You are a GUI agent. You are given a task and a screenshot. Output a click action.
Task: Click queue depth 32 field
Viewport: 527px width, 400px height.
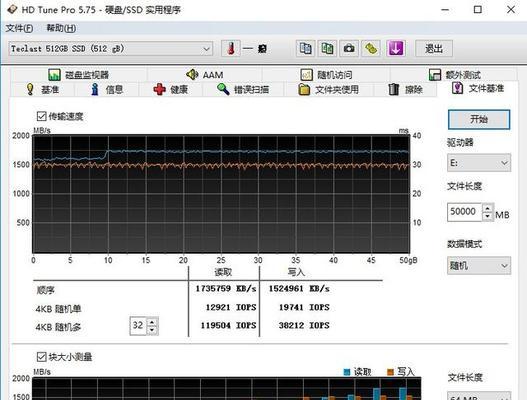(138, 325)
